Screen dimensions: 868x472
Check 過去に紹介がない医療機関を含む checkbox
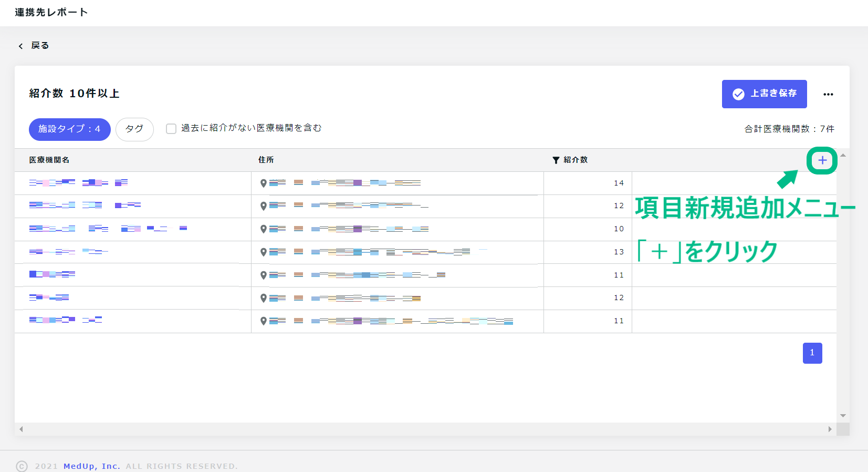click(x=171, y=129)
